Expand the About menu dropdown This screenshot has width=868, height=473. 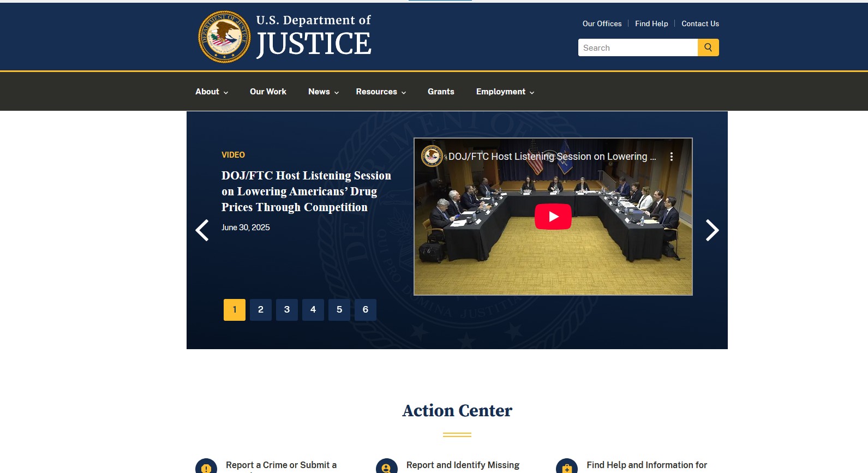pyautogui.click(x=212, y=92)
